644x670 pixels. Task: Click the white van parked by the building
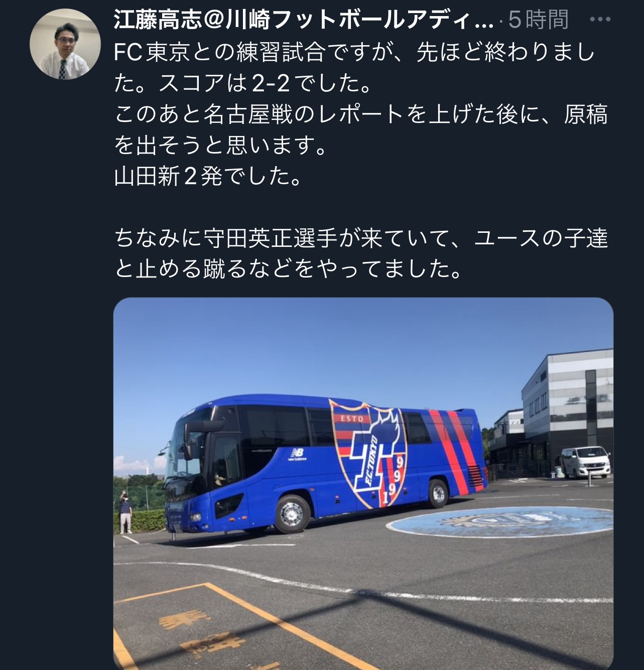coord(585,462)
